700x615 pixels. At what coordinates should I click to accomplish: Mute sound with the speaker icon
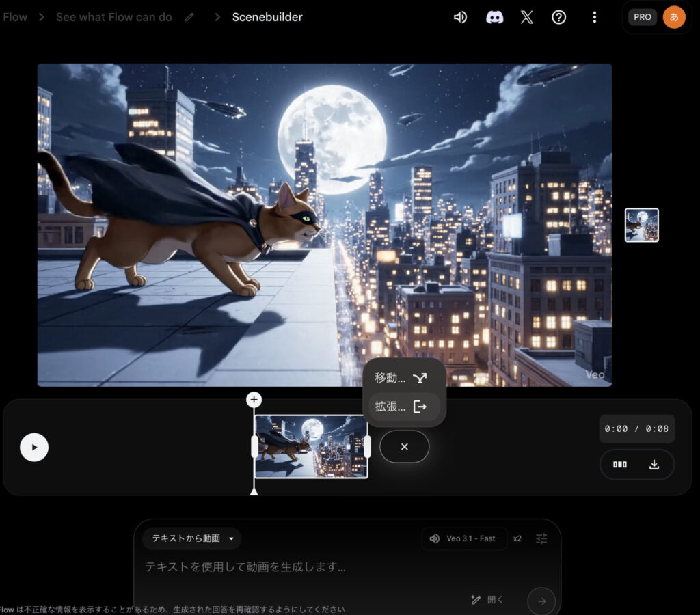tap(460, 17)
